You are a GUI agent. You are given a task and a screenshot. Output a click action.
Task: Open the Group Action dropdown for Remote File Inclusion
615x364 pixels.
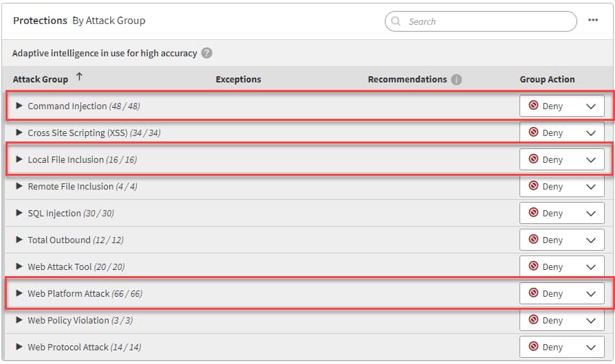click(590, 187)
